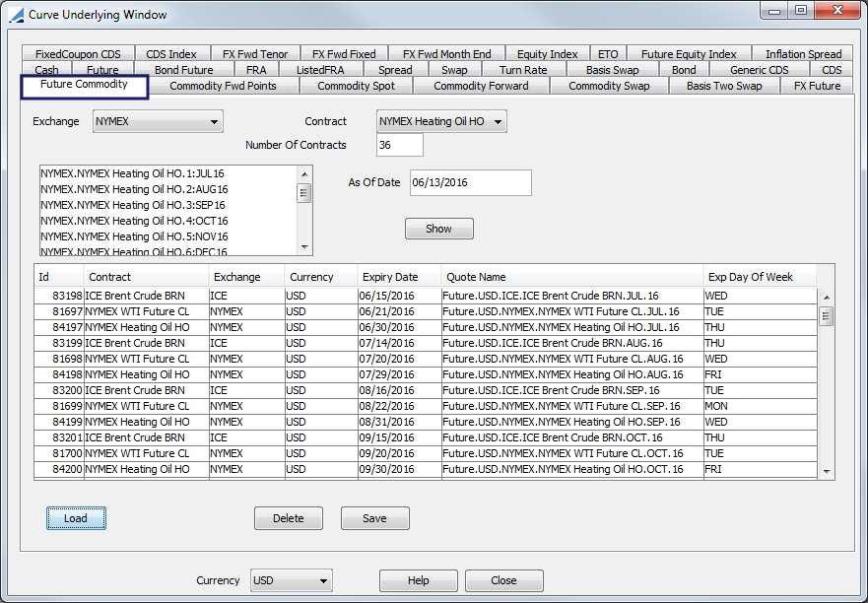Viewport: 868px width, 603px height.
Task: Switch to the Equity Index tab
Action: click(548, 54)
